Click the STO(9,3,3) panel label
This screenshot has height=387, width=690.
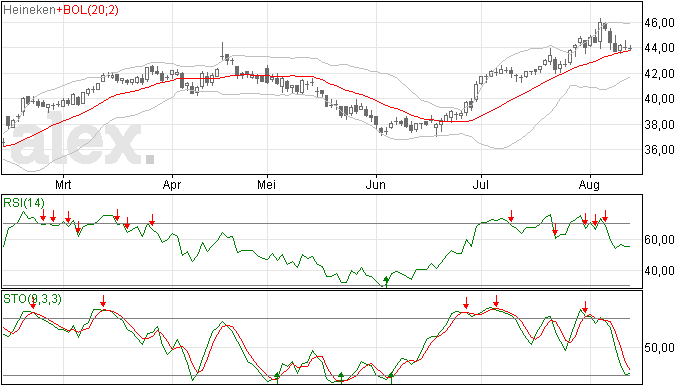[x=33, y=299]
